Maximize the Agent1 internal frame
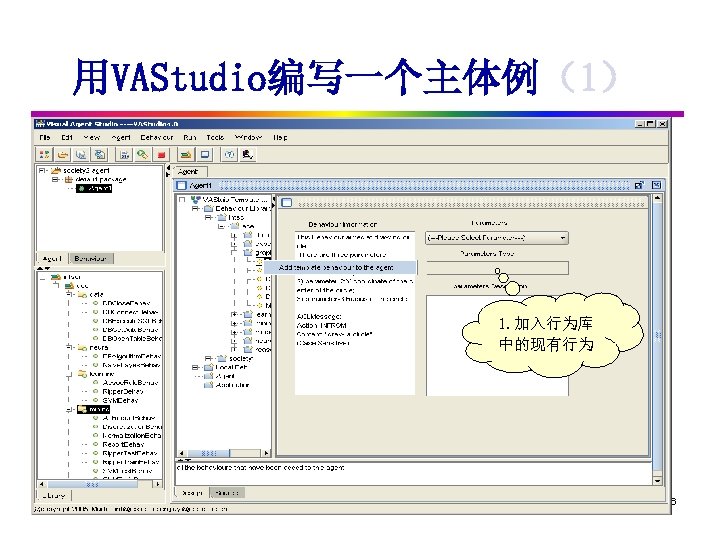 (639, 185)
